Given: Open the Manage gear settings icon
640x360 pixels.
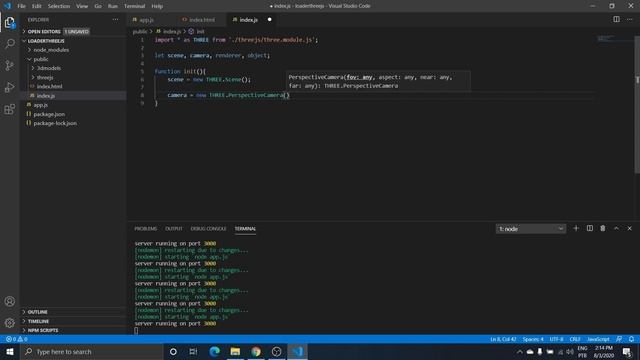Looking at the screenshot, I should click(9, 323).
